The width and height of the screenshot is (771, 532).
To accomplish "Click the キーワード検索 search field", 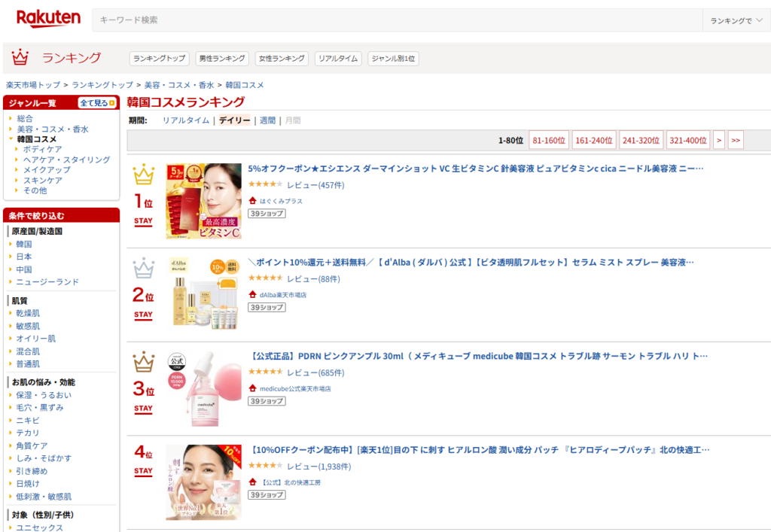I will coord(397,20).
